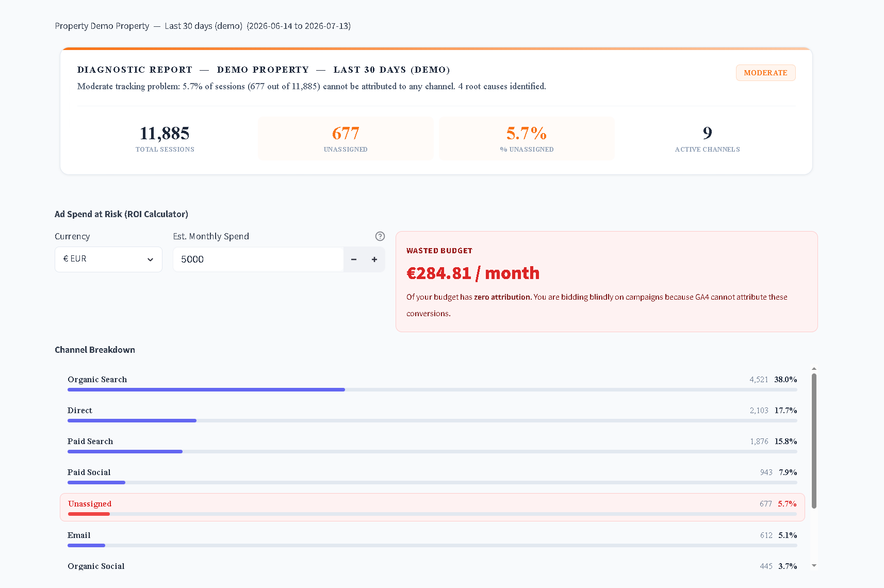The height and width of the screenshot is (588, 884).
Task: Click the Paid Search channel label
Action: [x=90, y=442]
